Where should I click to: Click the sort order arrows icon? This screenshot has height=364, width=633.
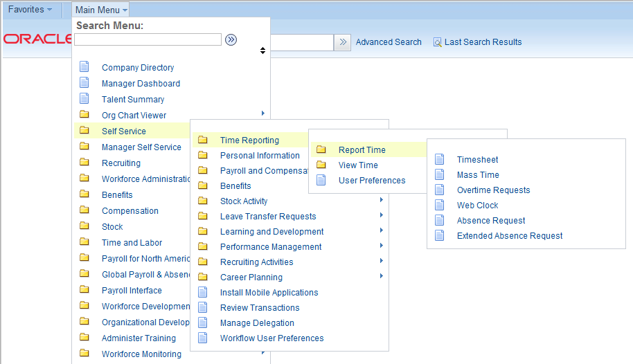point(262,51)
